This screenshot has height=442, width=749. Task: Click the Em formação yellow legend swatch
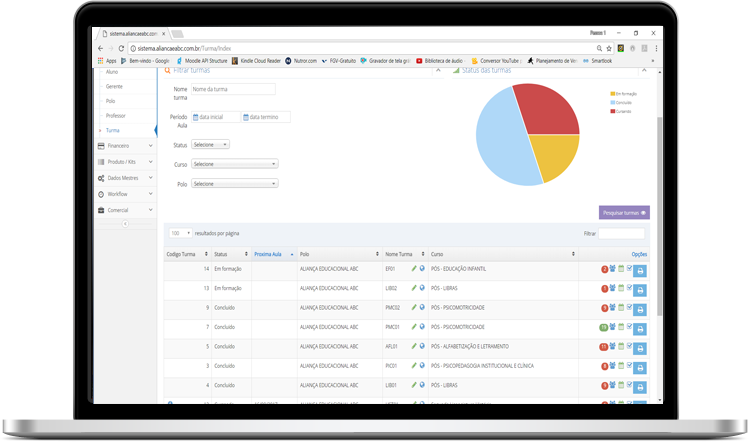612,94
